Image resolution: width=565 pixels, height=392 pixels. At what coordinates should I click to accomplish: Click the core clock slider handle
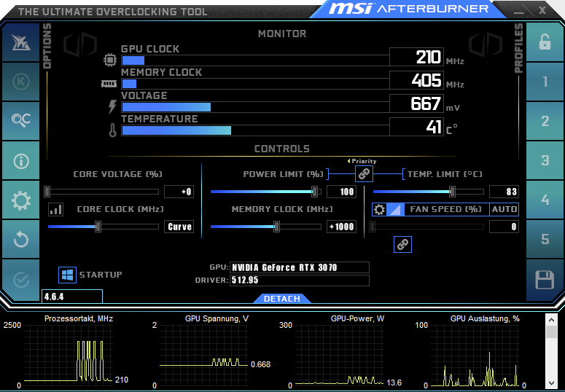[98, 227]
